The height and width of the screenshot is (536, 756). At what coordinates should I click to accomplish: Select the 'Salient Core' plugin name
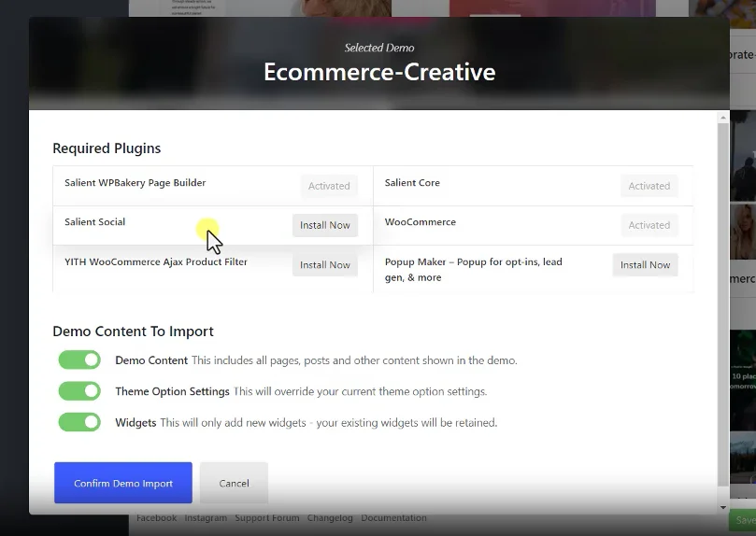coord(412,183)
